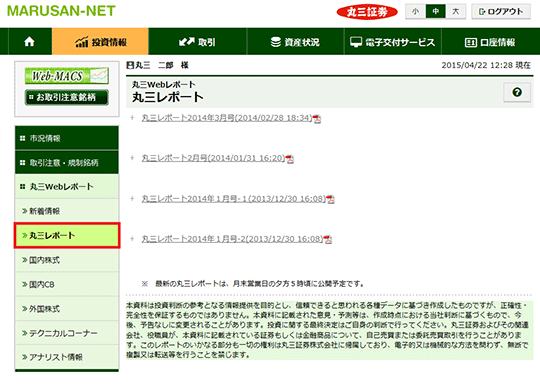
Task: Open the 電子交付サービス tab
Action: (x=393, y=42)
